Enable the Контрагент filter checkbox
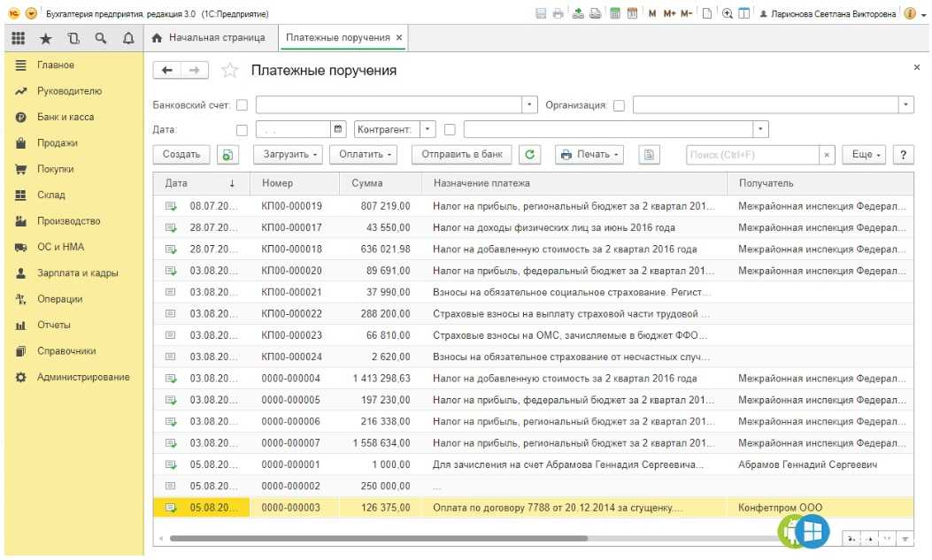The image size is (932, 560). tap(450, 129)
